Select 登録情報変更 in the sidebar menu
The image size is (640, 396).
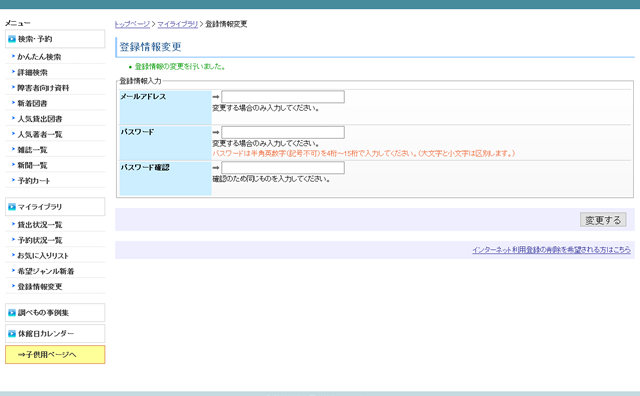point(40,287)
